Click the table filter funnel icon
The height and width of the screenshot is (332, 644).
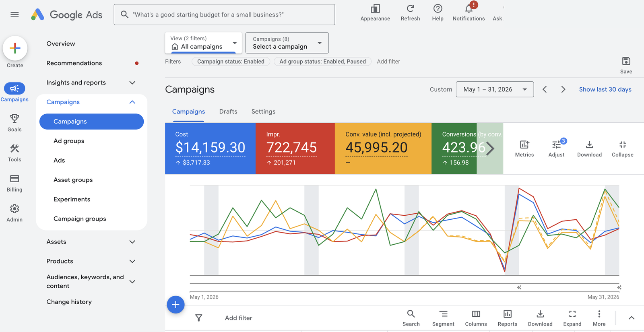click(198, 318)
